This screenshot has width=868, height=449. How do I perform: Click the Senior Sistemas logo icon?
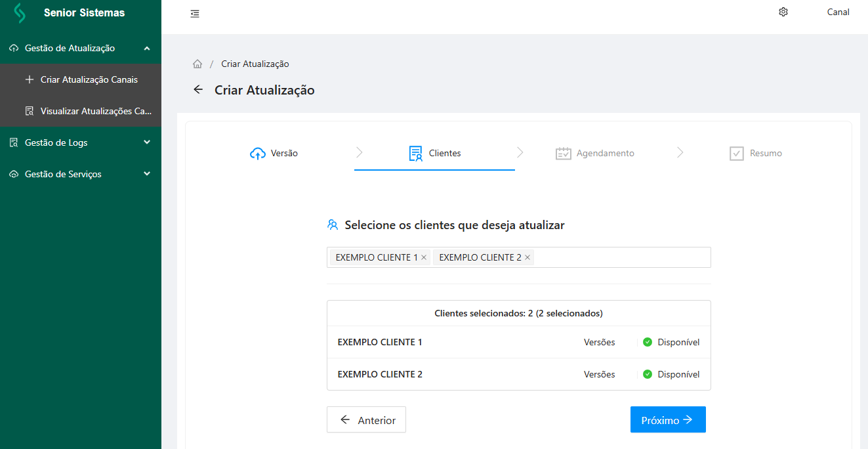coord(20,13)
